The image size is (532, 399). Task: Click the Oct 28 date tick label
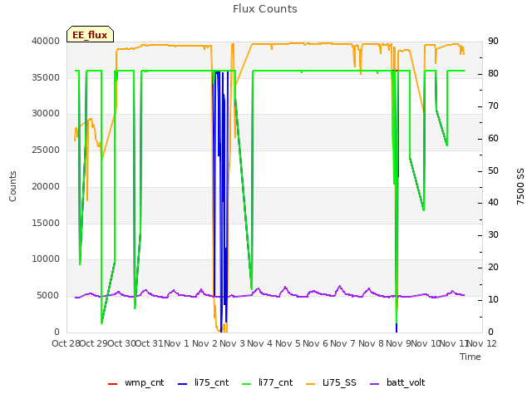pyautogui.click(x=66, y=343)
